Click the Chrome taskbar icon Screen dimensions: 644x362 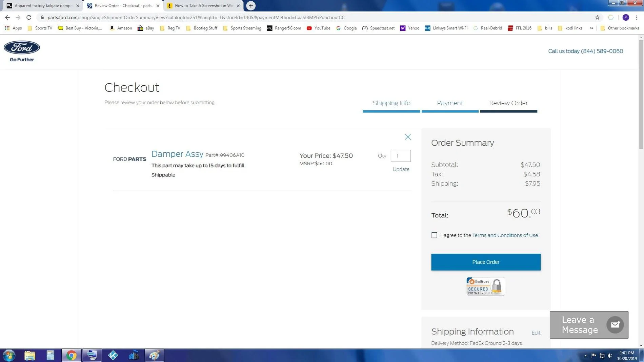pyautogui.click(x=71, y=355)
